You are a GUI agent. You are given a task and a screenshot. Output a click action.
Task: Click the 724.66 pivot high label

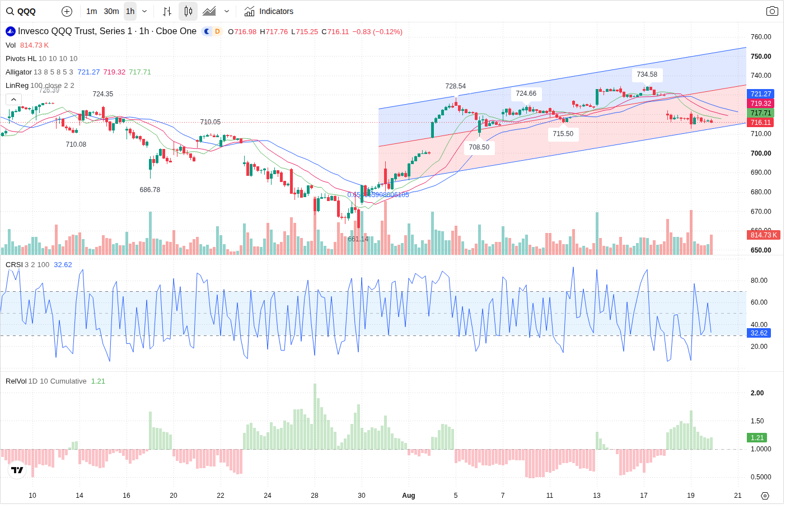[526, 94]
